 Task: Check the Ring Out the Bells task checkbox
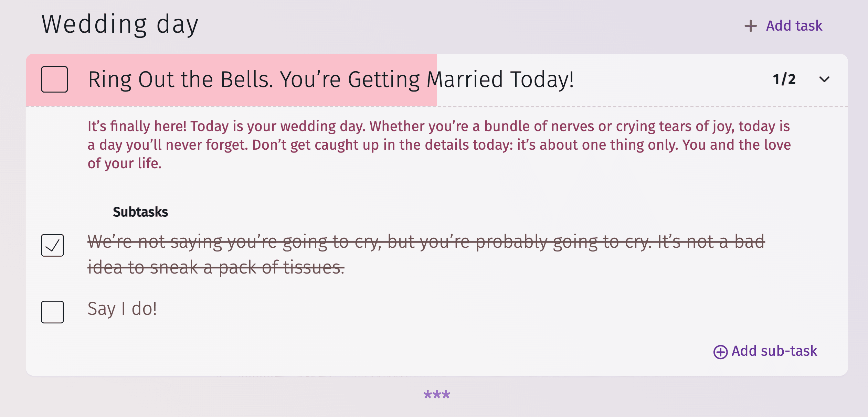(x=54, y=79)
